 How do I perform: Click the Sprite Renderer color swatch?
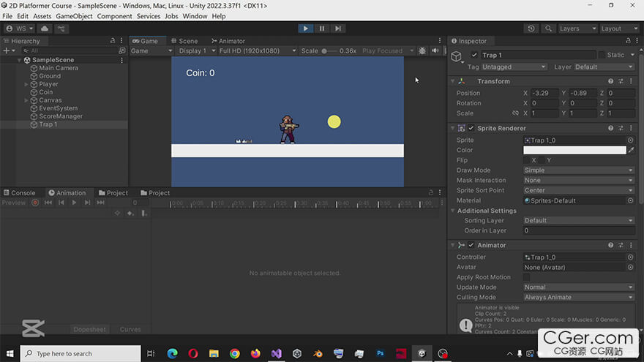pyautogui.click(x=574, y=150)
